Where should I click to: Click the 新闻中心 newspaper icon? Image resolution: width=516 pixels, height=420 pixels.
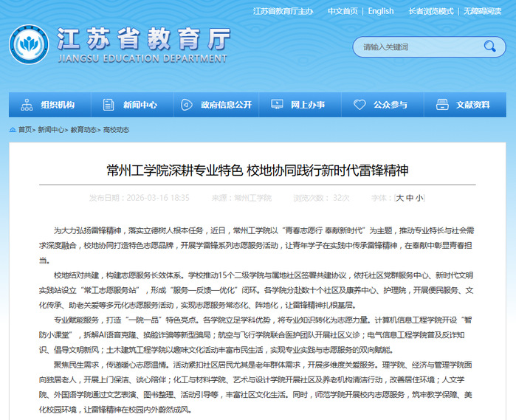coord(108,105)
